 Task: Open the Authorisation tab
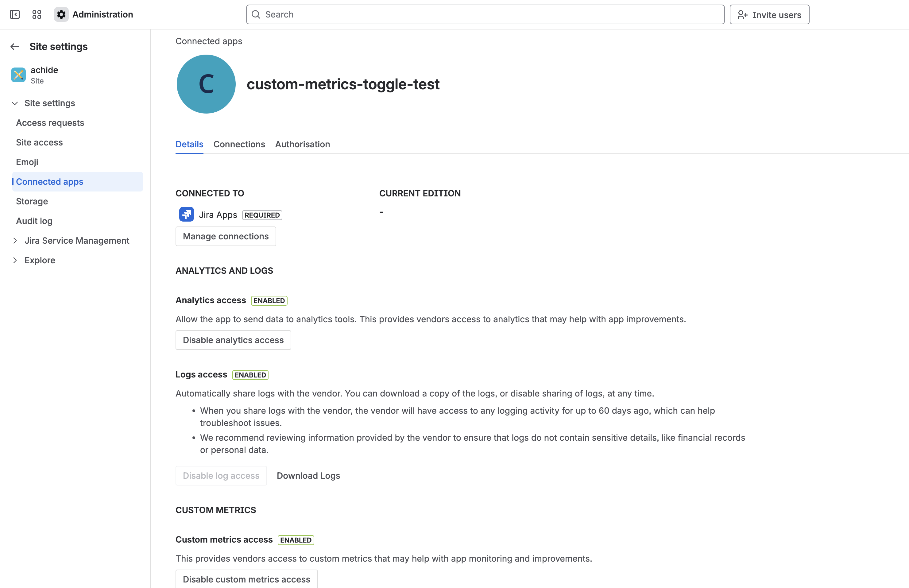point(302,144)
